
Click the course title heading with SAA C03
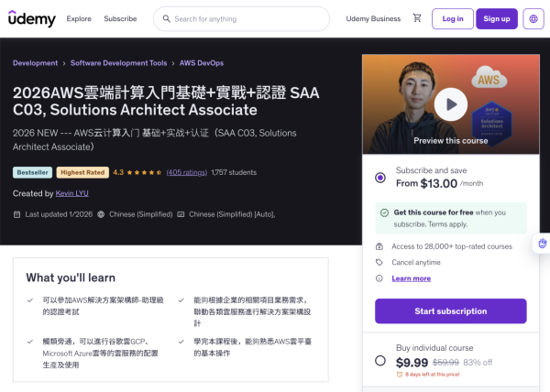click(x=166, y=102)
